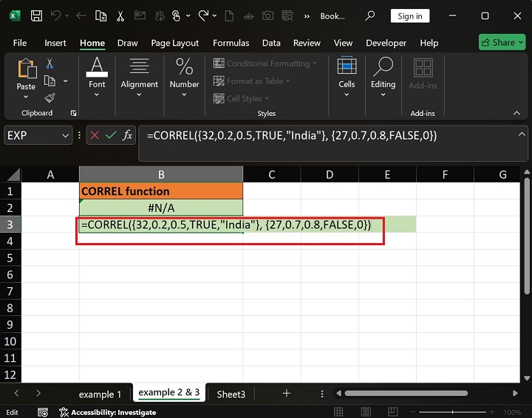
Task: Click the Cut scissors in quick access toolbar
Action: pyautogui.click(x=120, y=16)
